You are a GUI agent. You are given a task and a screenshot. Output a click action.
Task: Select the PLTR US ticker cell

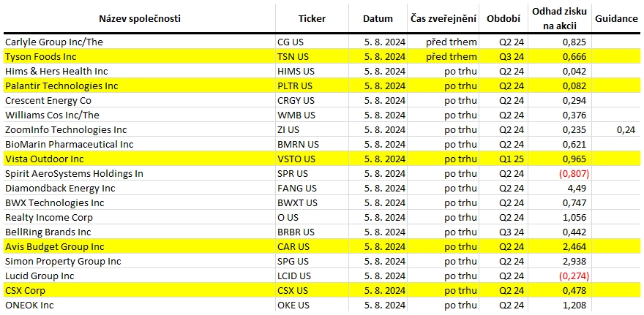312,86
